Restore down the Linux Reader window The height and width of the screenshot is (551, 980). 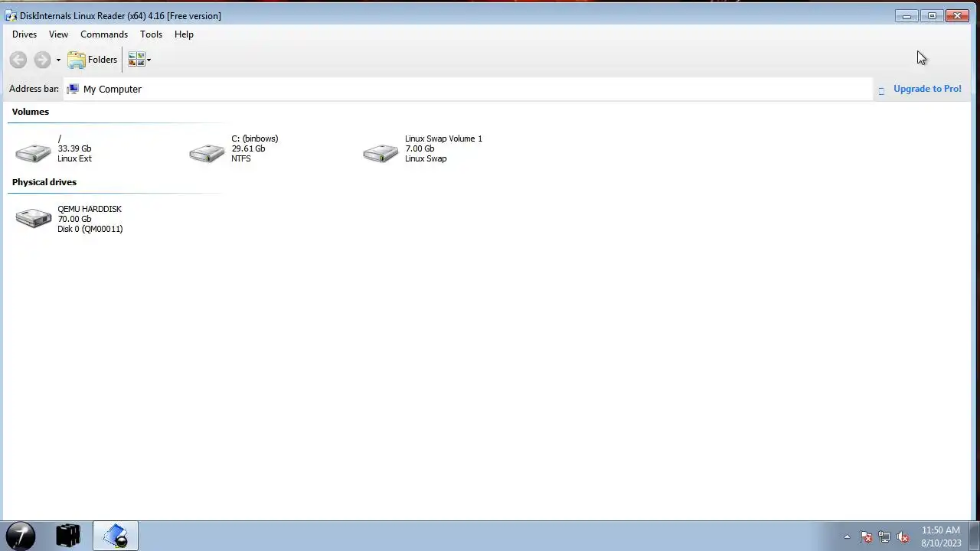tap(932, 16)
